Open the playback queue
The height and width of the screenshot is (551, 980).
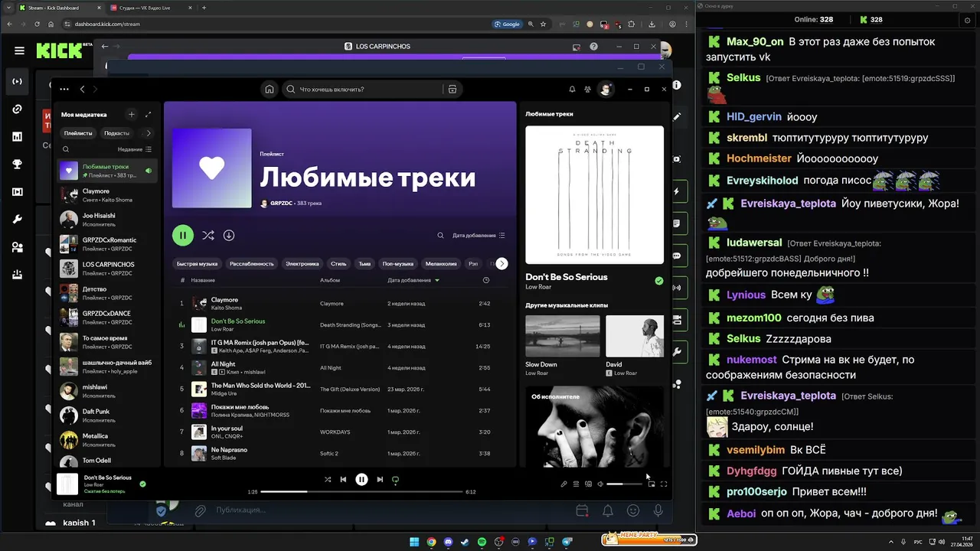(576, 484)
